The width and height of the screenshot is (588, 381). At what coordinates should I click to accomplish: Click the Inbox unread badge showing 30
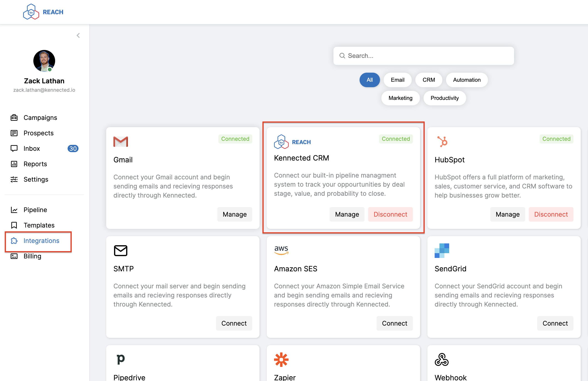73,148
